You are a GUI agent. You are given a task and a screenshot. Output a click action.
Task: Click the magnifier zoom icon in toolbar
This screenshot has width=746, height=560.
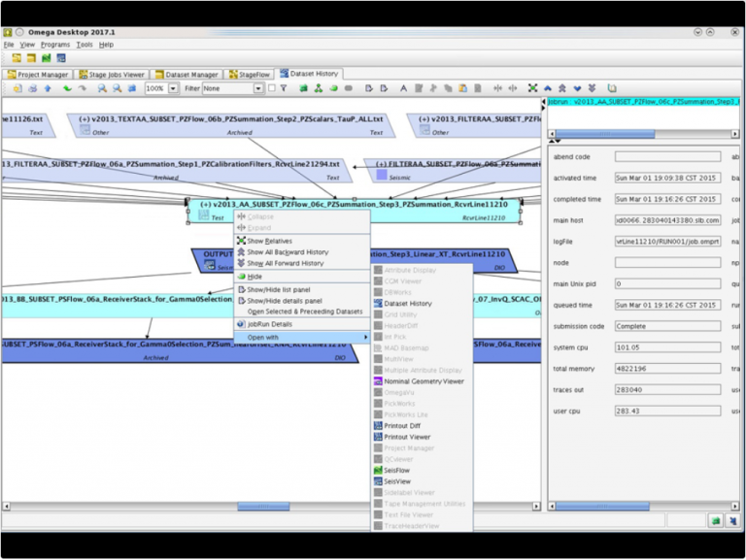click(x=101, y=88)
